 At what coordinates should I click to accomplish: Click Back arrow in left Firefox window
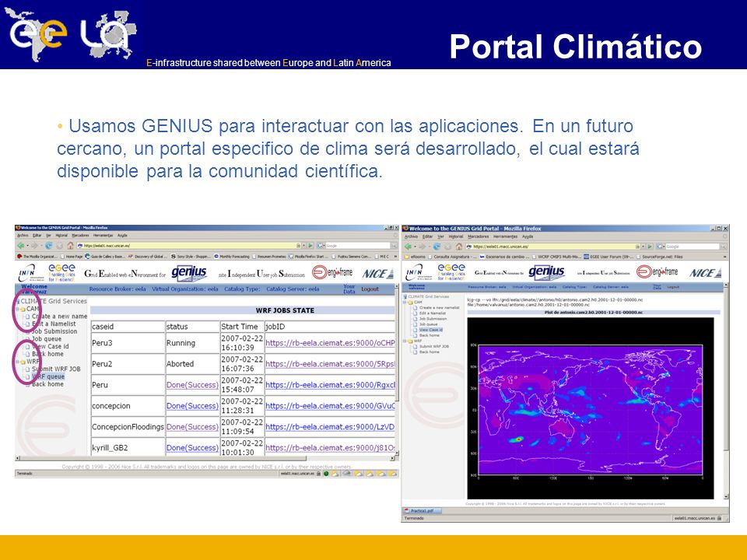pos(20,246)
